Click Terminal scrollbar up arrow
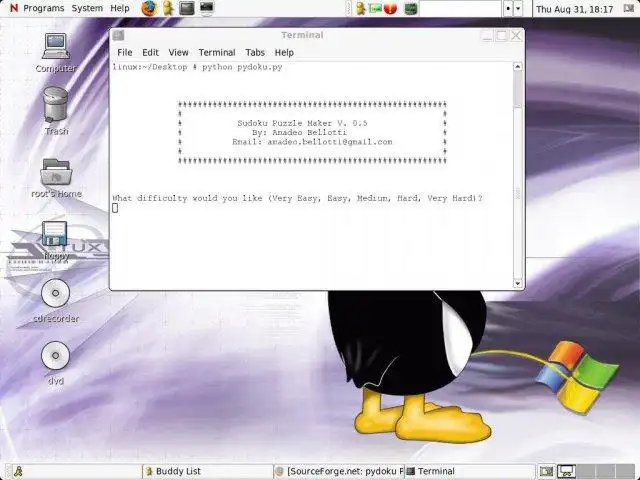The width and height of the screenshot is (640, 480). (x=518, y=67)
